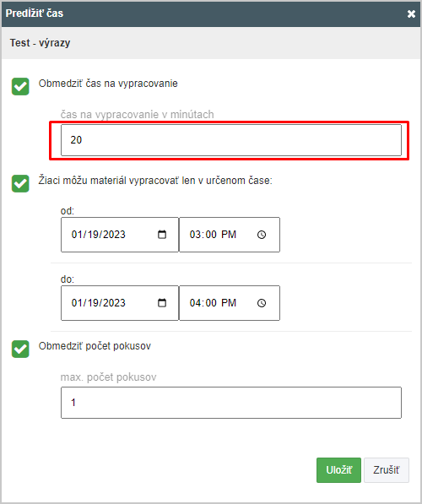
Task: Select the start time 03:00 PM field
Action: click(x=230, y=235)
